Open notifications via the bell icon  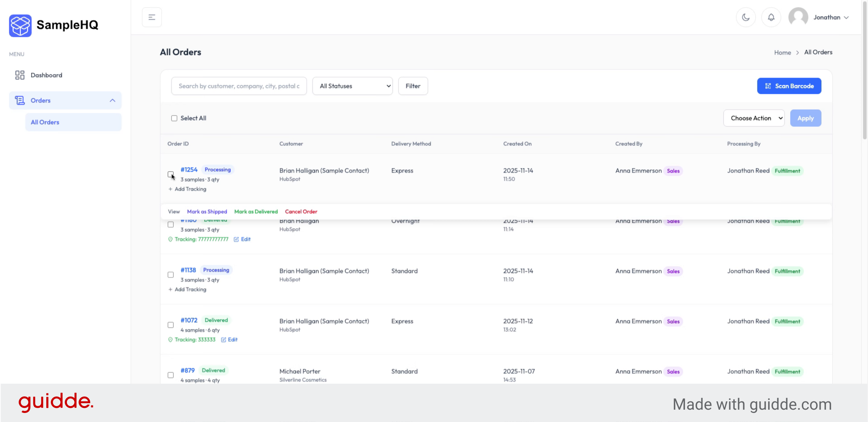(771, 17)
